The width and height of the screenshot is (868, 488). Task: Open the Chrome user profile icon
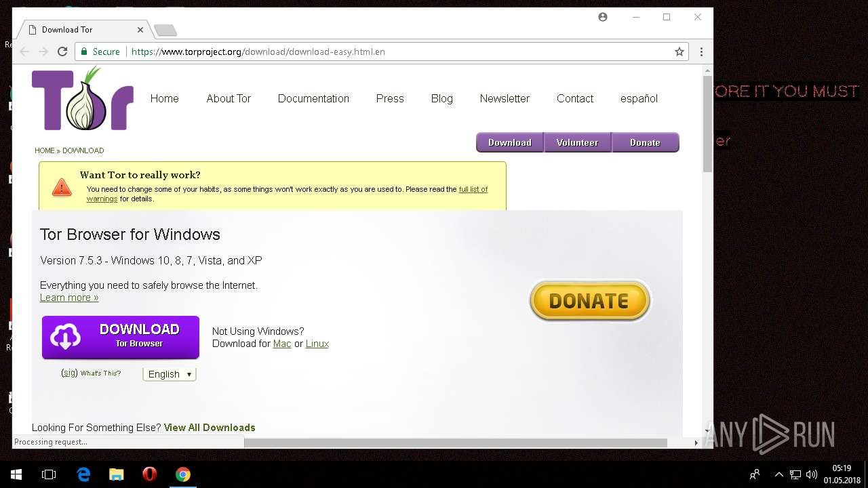[603, 17]
